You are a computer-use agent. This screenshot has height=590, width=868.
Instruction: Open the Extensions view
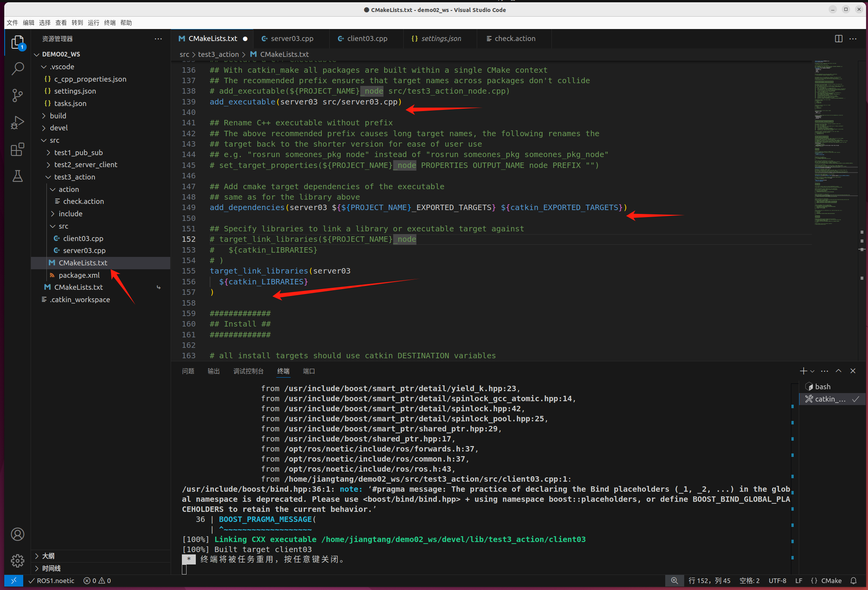(17, 149)
